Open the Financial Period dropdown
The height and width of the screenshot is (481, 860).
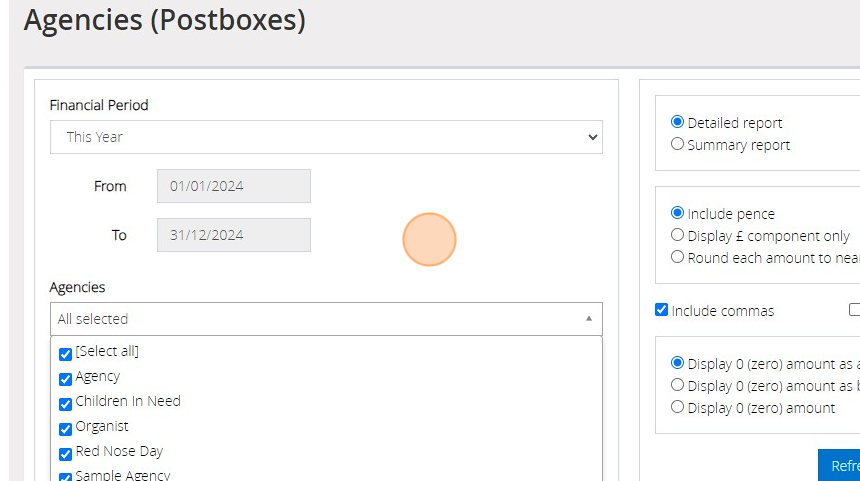tap(326, 137)
